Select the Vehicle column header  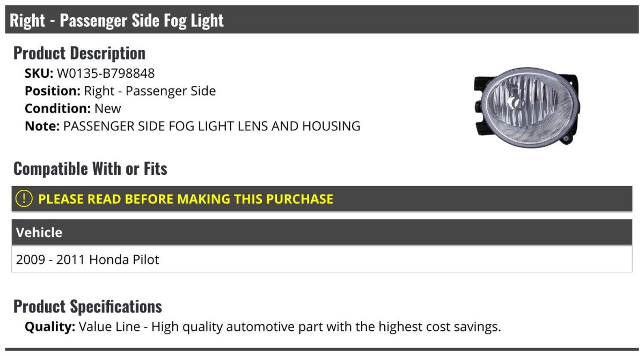coord(39,233)
